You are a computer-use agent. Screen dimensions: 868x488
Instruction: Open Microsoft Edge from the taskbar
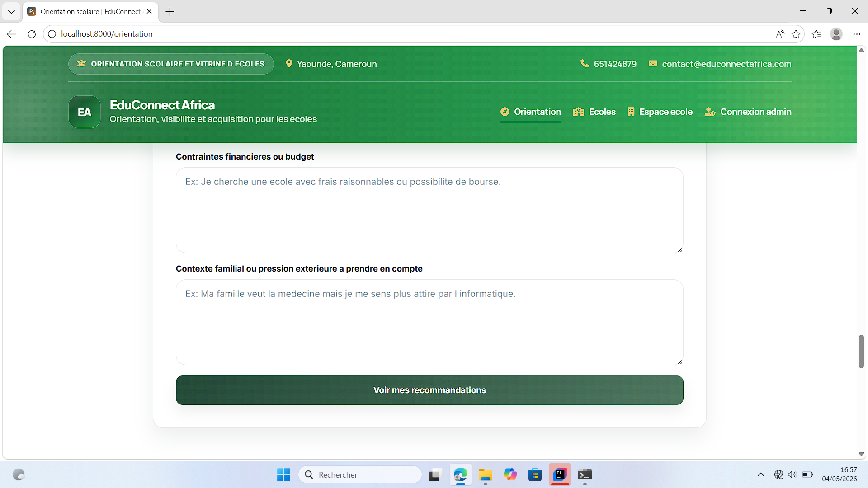460,474
